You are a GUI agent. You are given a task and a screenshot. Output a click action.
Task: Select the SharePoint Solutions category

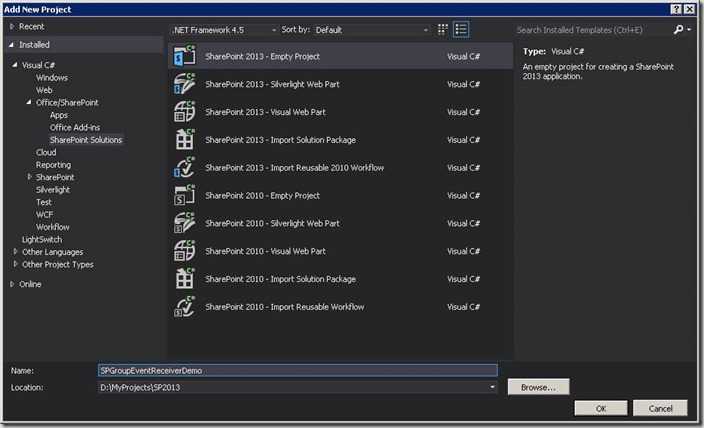point(86,140)
